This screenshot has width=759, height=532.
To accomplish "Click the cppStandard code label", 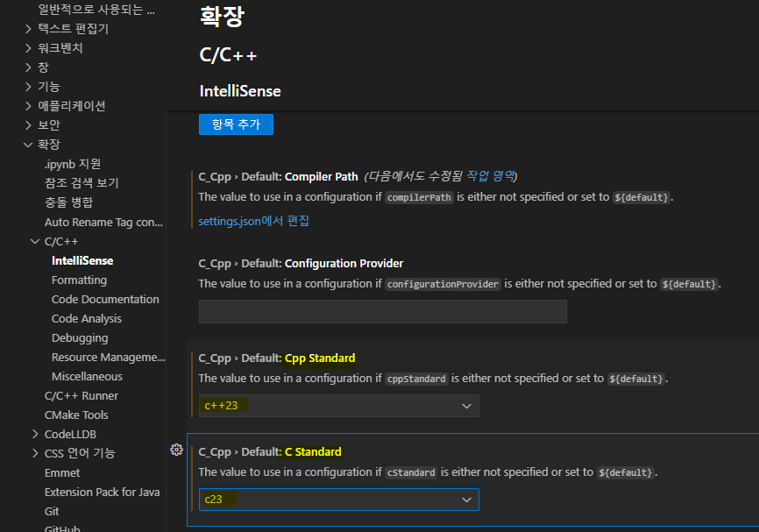I will click(x=416, y=379).
